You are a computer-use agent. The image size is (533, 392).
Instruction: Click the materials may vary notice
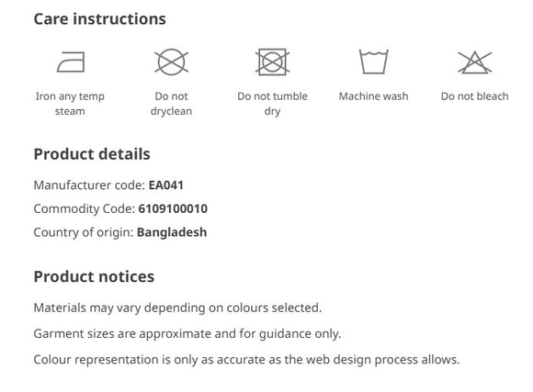pyautogui.click(x=177, y=308)
